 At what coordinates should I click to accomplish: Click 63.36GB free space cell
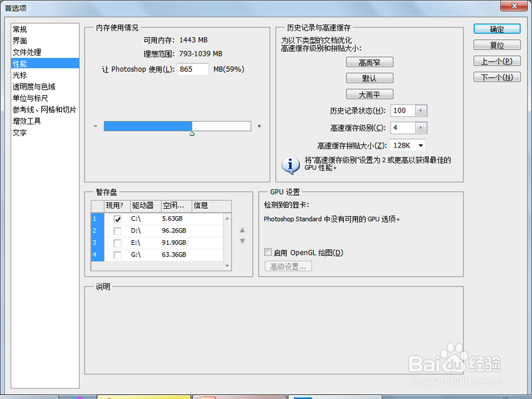174,255
